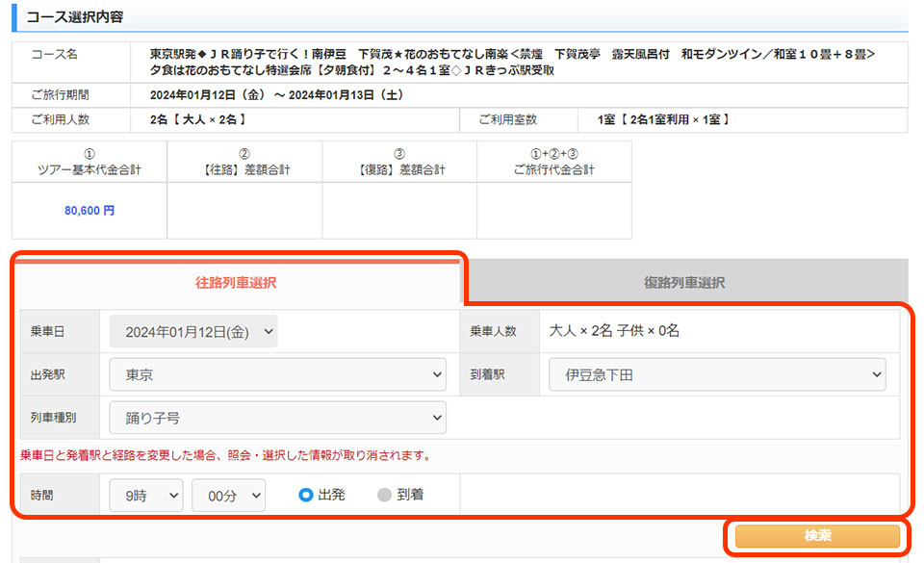This screenshot has height=563, width=924.
Task: Expand the 乗車日 date dropdown
Action: tap(193, 331)
